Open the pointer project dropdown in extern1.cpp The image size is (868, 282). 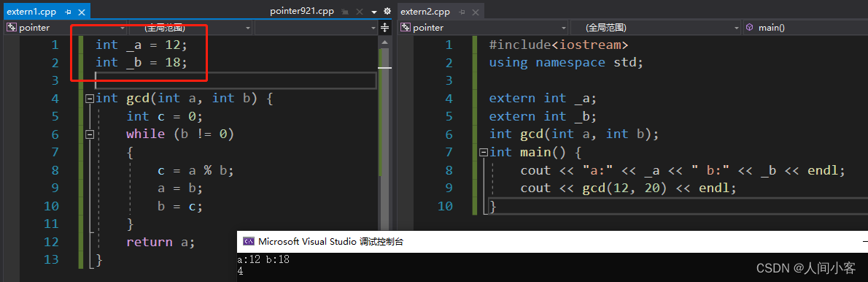click(66, 27)
